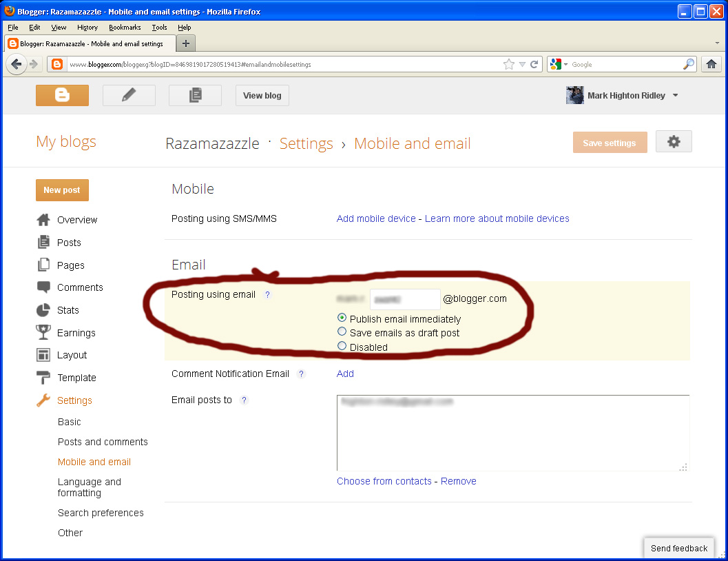Click the Pages sidebar icon

(x=43, y=265)
